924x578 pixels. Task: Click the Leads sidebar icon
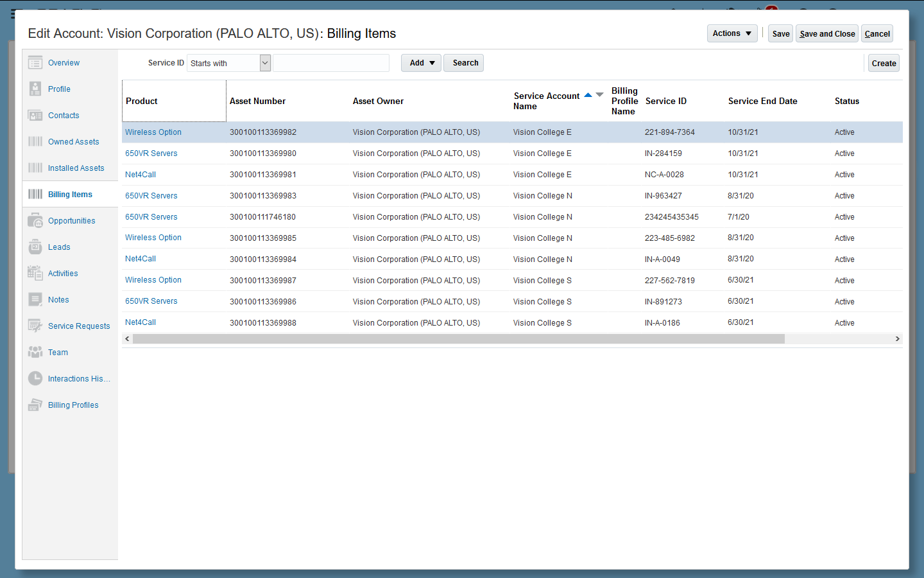[35, 247]
